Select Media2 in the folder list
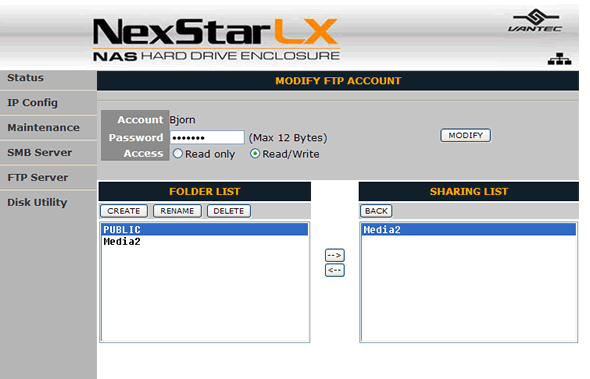Screen dimensions: 590x379 tap(205, 242)
